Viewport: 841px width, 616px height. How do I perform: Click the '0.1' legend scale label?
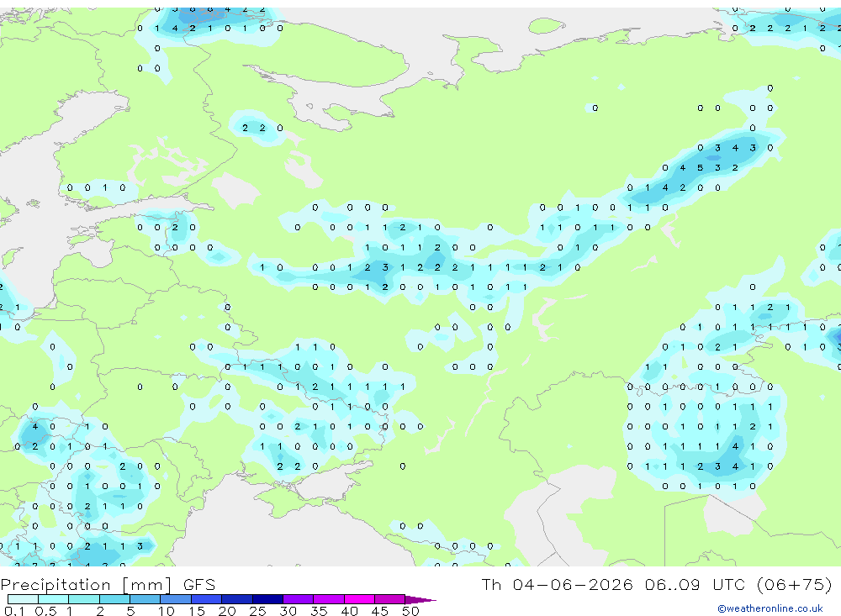pyautogui.click(x=14, y=611)
